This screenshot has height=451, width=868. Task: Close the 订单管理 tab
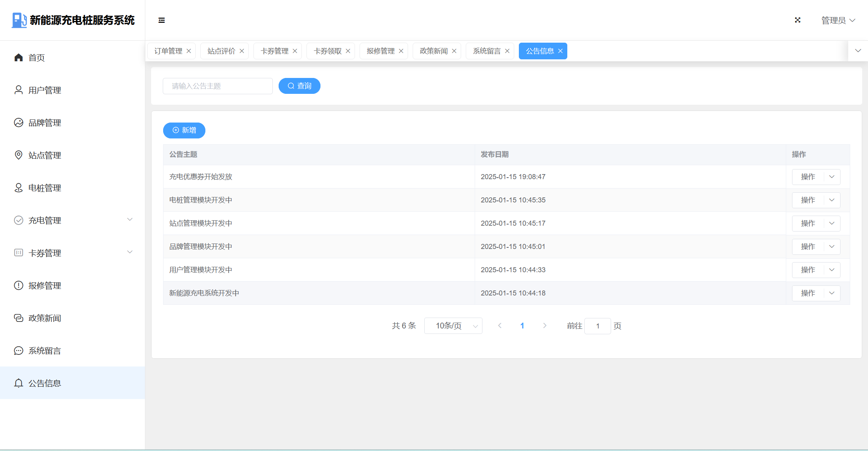click(189, 51)
